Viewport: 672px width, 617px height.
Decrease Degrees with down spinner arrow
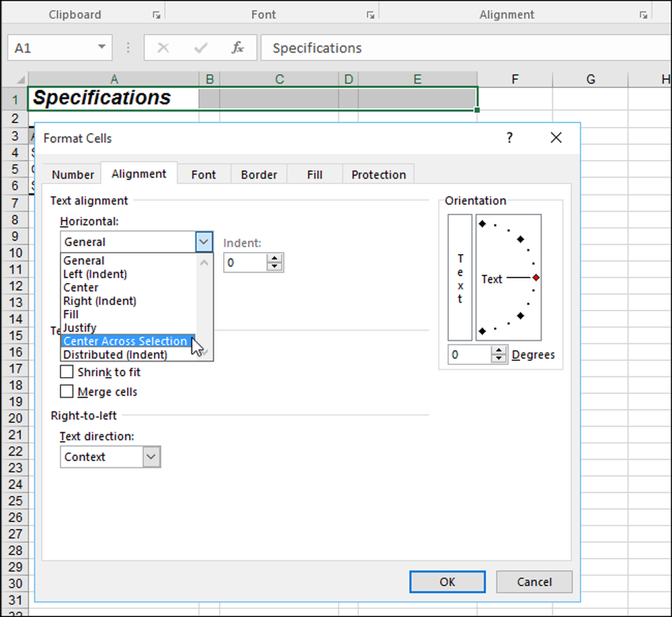(499, 359)
